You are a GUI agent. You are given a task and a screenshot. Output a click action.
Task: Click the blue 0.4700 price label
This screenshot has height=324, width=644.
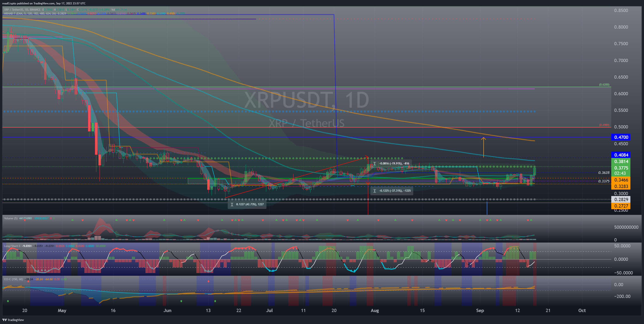coord(621,137)
